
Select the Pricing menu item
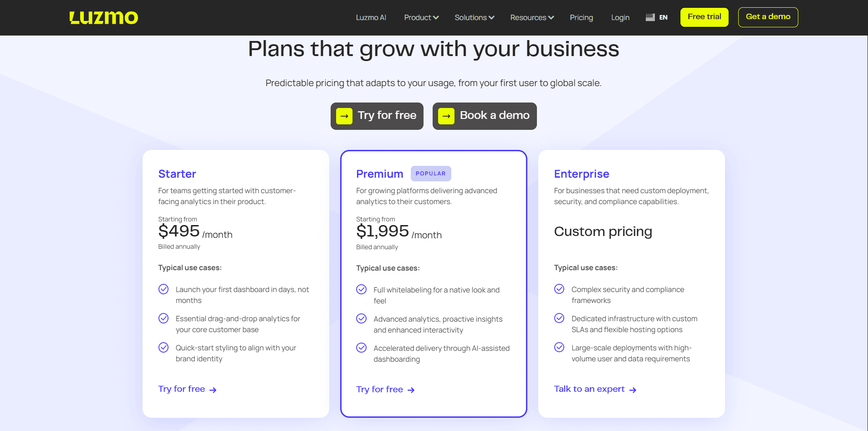tap(581, 17)
